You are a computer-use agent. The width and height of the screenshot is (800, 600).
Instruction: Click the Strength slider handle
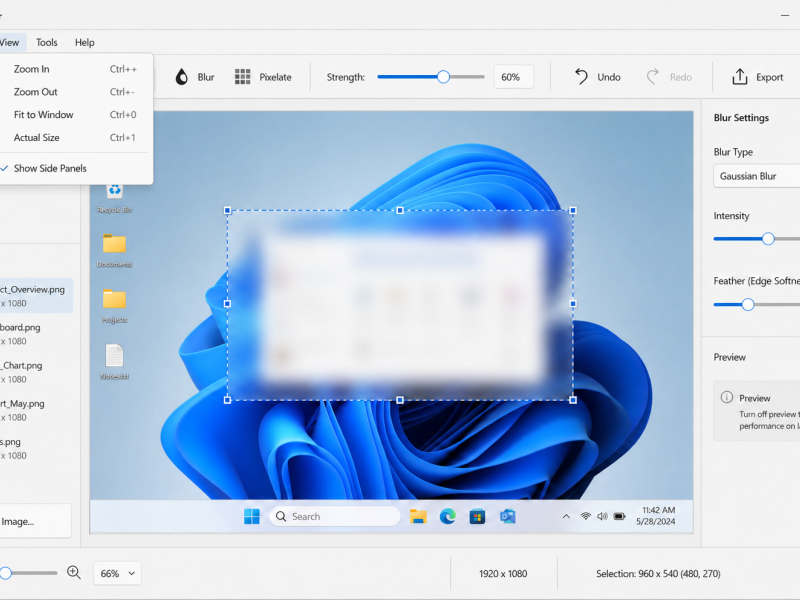443,77
